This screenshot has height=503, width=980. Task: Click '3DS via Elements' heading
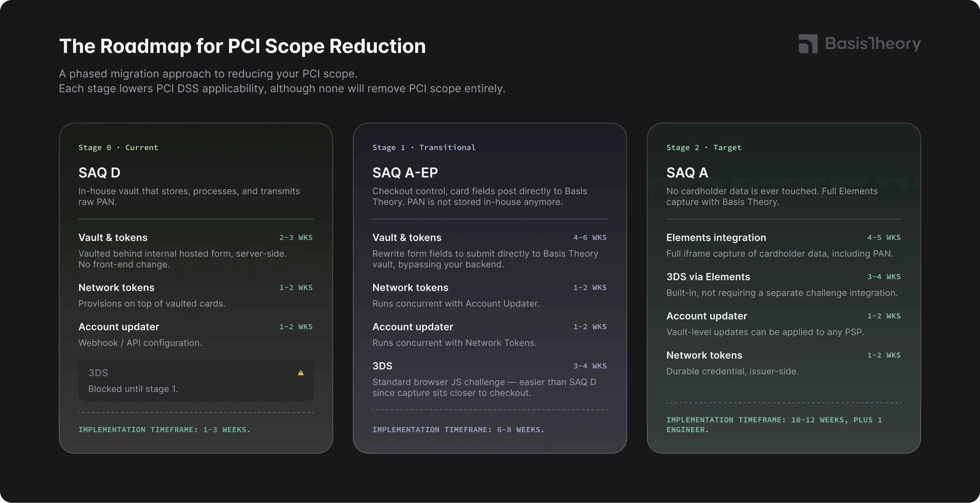tap(708, 277)
